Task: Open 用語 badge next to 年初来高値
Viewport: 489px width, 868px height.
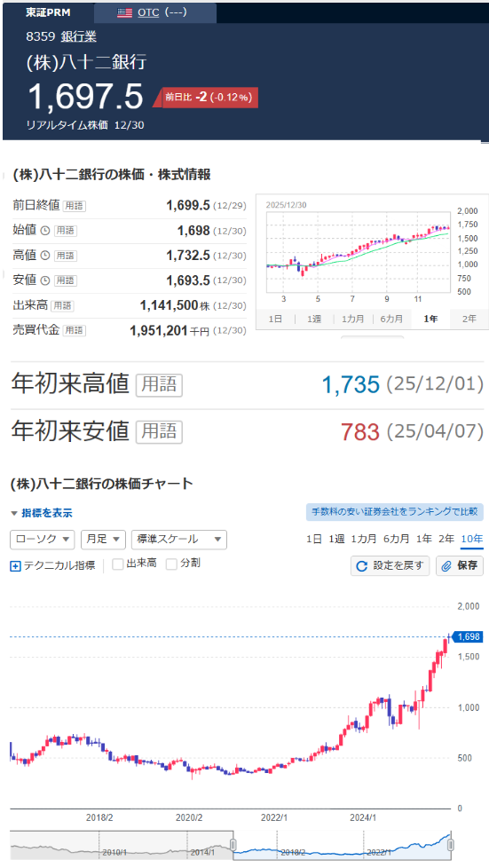Action: pos(160,384)
